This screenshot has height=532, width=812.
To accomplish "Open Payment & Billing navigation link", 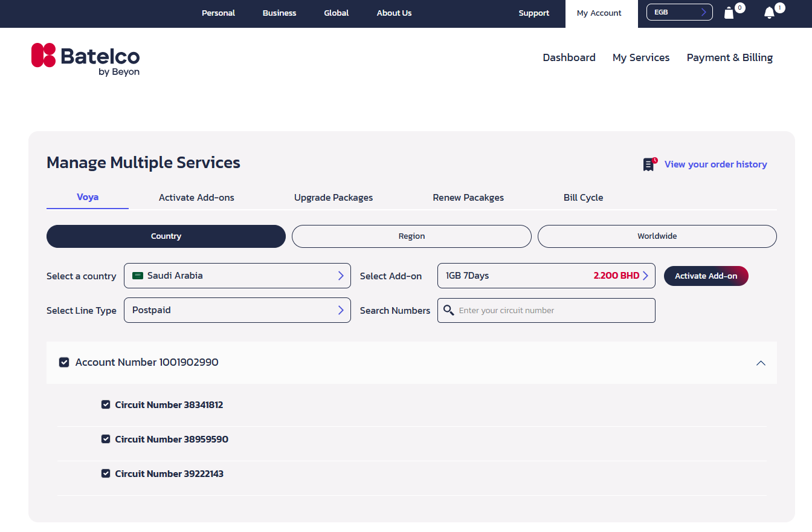I will point(730,57).
